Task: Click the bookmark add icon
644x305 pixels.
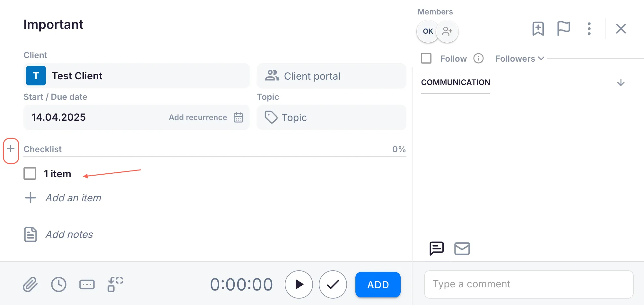Action: [538, 29]
